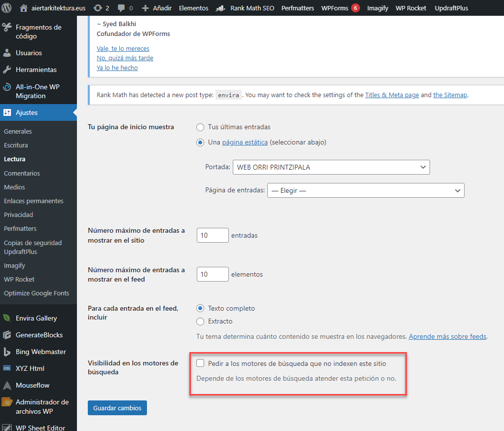Open WP Rocket submenu in sidebar

click(19, 279)
